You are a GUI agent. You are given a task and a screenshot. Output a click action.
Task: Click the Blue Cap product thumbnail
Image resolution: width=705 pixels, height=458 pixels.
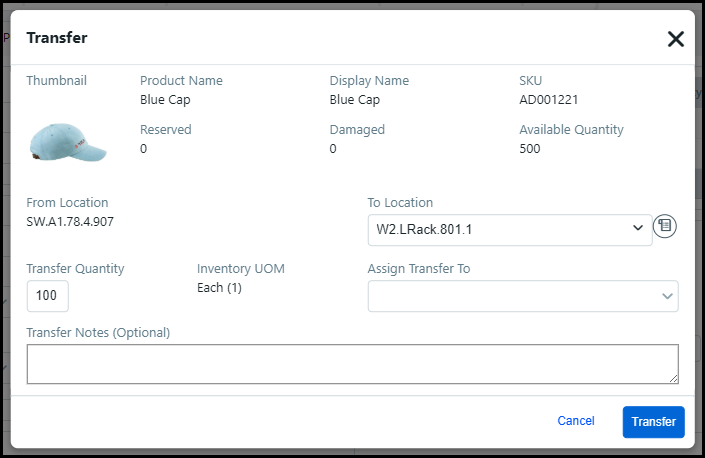pos(68,143)
